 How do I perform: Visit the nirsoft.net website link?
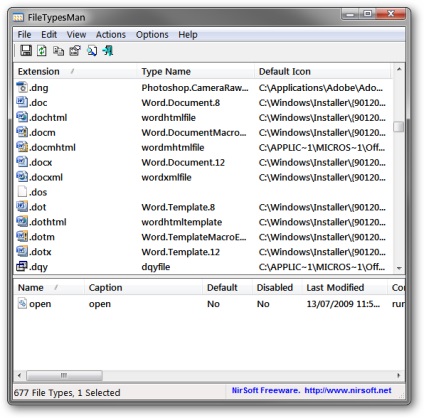[348, 390]
